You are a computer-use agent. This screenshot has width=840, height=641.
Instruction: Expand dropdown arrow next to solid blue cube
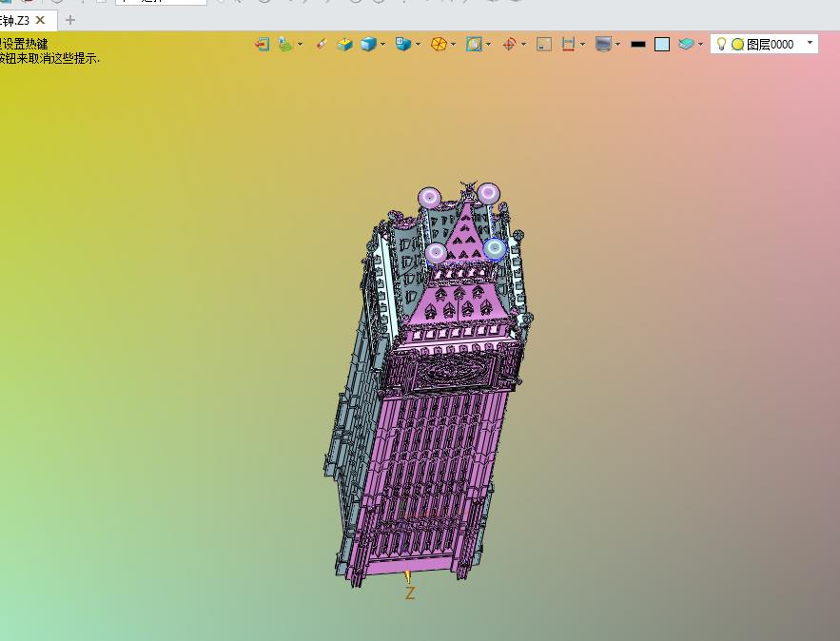382,44
